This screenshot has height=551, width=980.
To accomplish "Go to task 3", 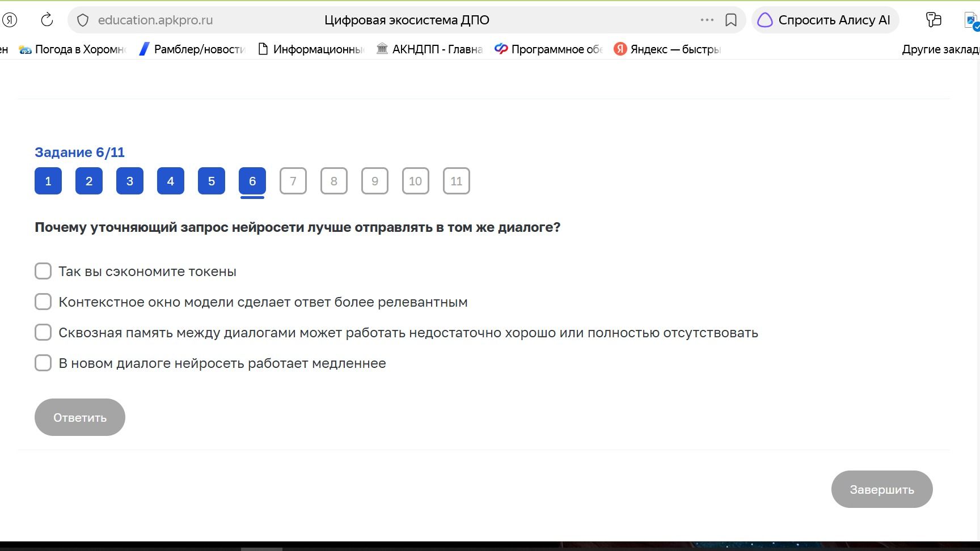I will point(130,181).
